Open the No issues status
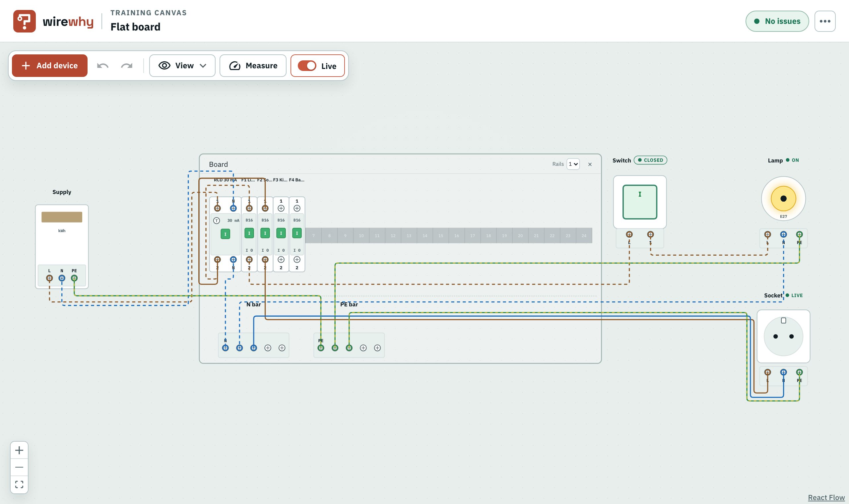849x504 pixels. pos(777,21)
